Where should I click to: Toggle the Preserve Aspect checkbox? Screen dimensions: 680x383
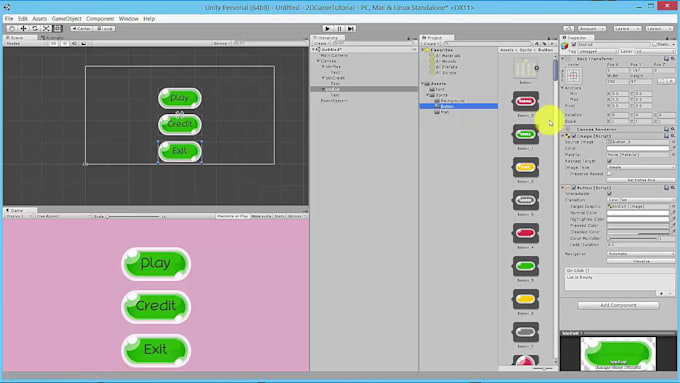(609, 173)
